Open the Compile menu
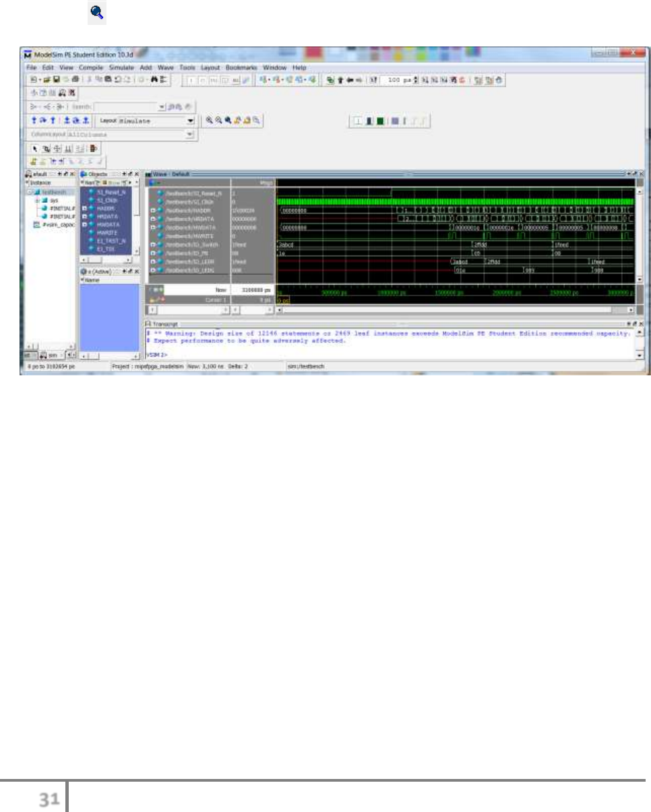This screenshot has width=651, height=812. click(x=92, y=67)
